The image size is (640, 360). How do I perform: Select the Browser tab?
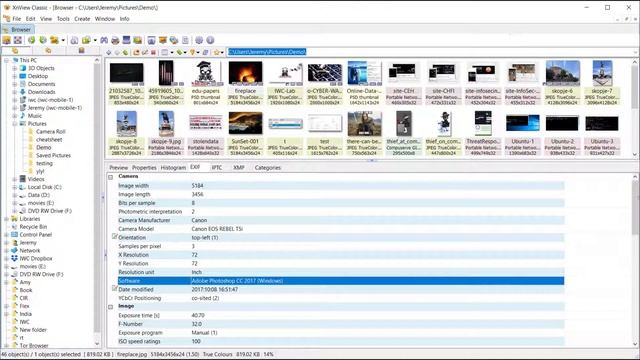click(18, 29)
